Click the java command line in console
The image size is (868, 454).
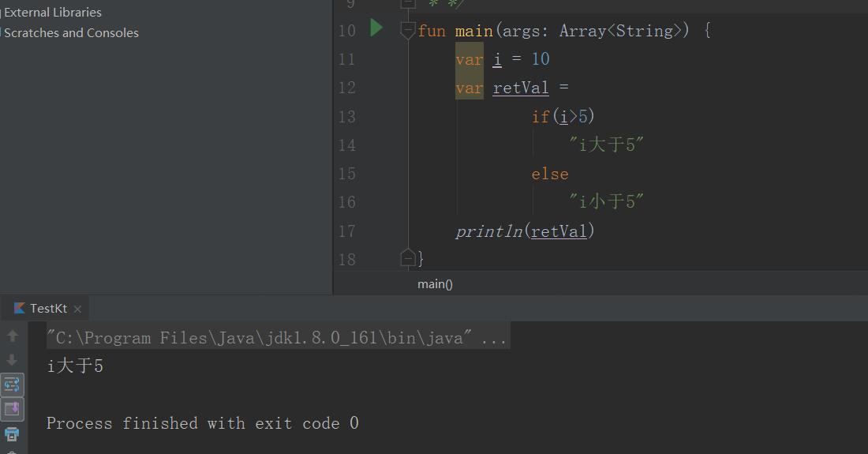pos(277,338)
